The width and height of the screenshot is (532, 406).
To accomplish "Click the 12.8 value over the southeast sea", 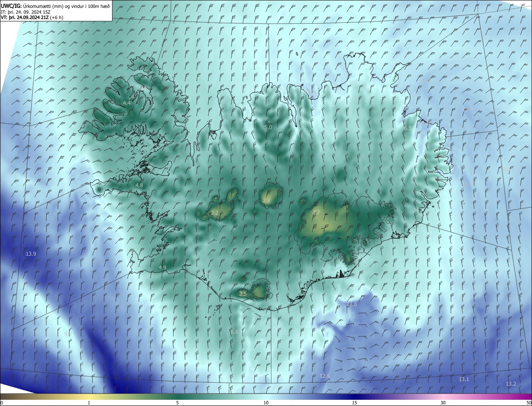I will coord(352,304).
